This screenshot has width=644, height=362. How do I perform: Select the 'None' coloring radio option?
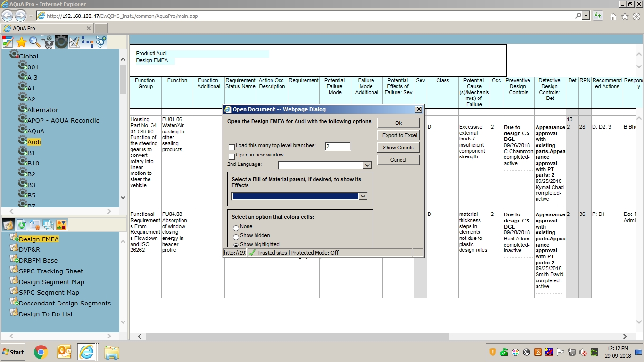coord(236,228)
